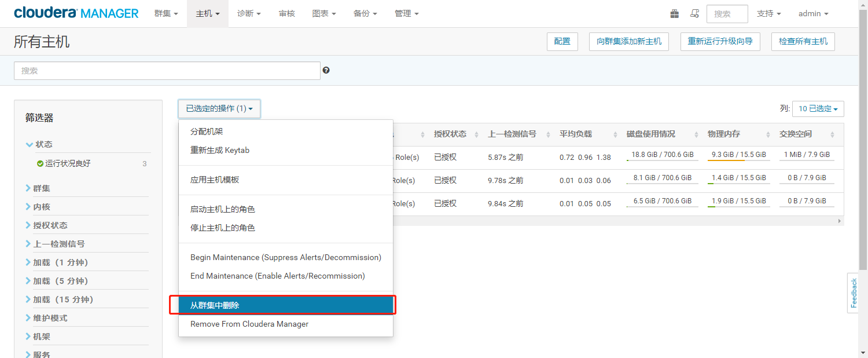The height and width of the screenshot is (358, 868).
Task: Open the running commands icon
Action: coord(695,13)
